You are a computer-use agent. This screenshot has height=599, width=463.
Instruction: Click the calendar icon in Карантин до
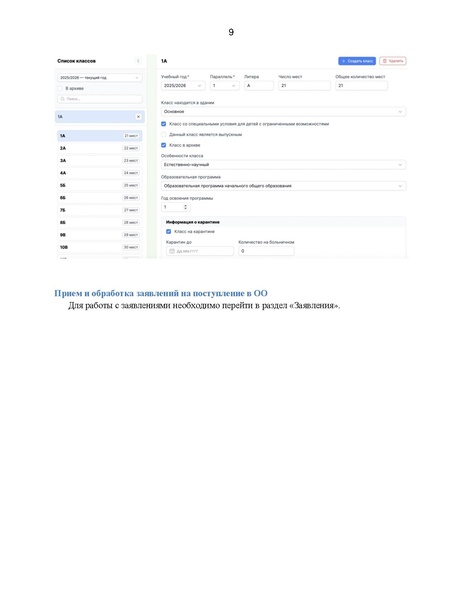click(172, 251)
